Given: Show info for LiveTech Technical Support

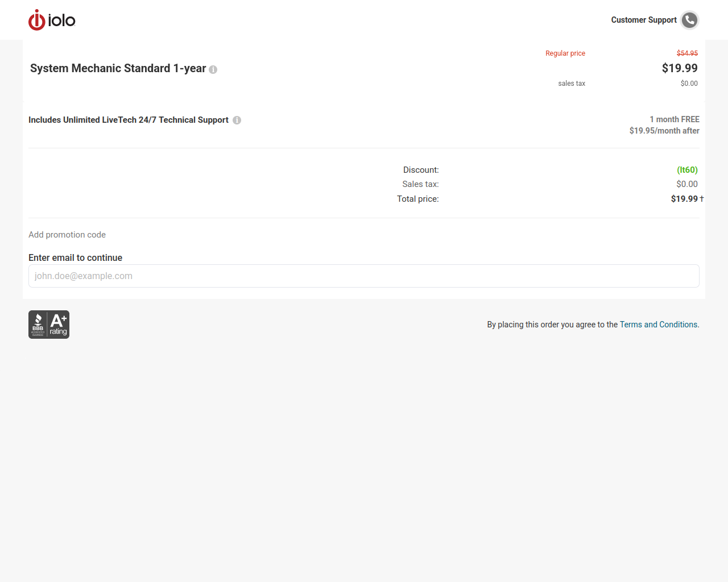Looking at the screenshot, I should point(237,120).
